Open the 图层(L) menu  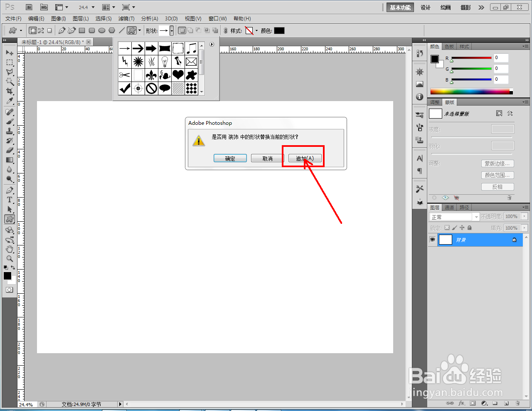(81, 19)
